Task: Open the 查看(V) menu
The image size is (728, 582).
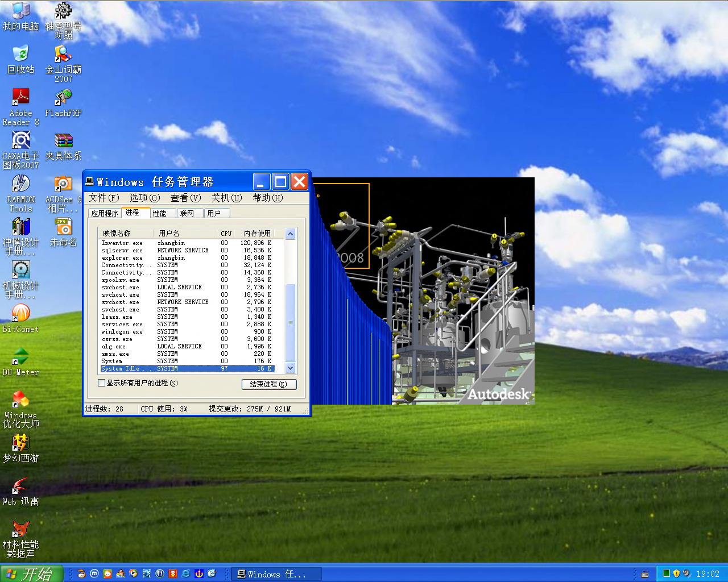Action: [186, 198]
